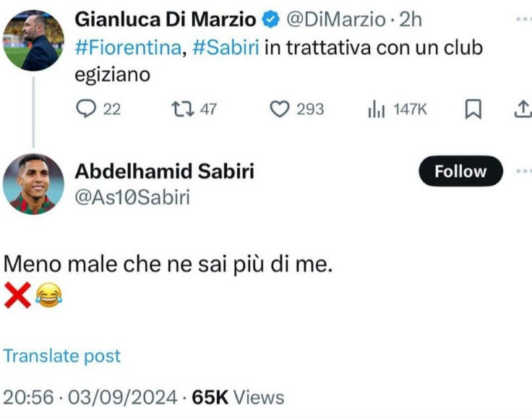
Task: Bookmark the Di Marzio tweet
Action: point(473,109)
